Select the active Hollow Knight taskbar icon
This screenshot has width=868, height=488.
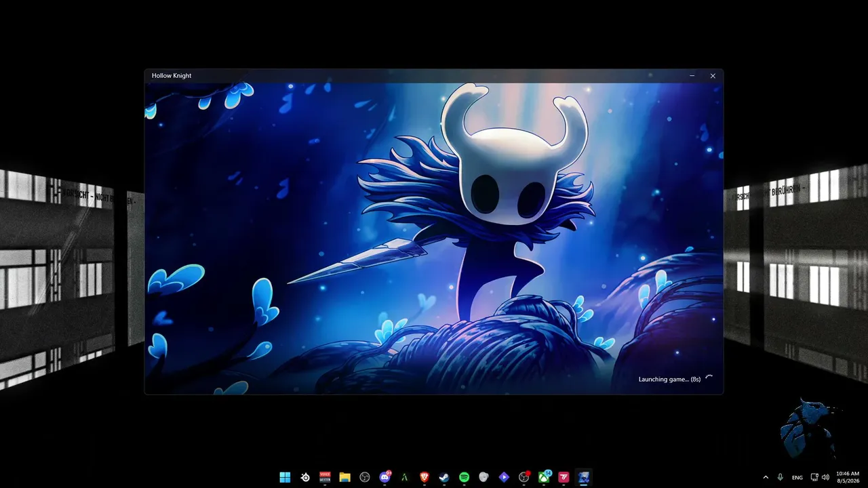(x=583, y=477)
